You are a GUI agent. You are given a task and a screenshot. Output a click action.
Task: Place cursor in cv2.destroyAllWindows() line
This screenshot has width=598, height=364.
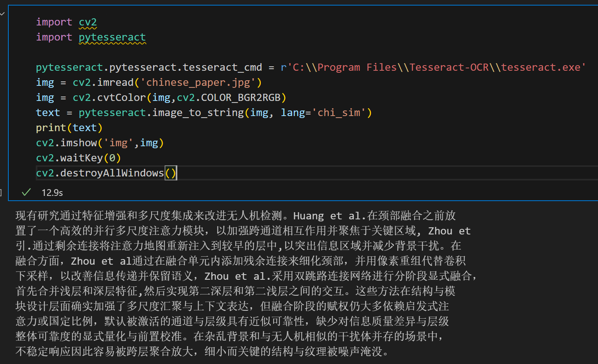(106, 173)
